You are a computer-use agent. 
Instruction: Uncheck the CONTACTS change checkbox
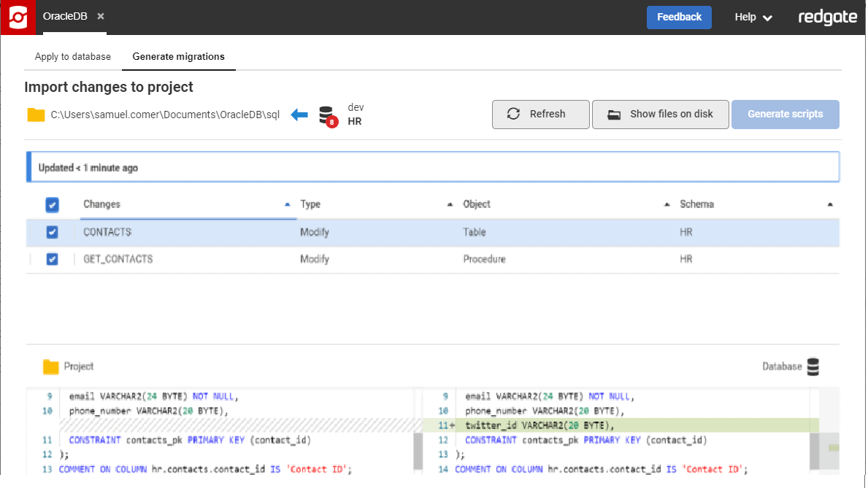pyautogui.click(x=52, y=232)
